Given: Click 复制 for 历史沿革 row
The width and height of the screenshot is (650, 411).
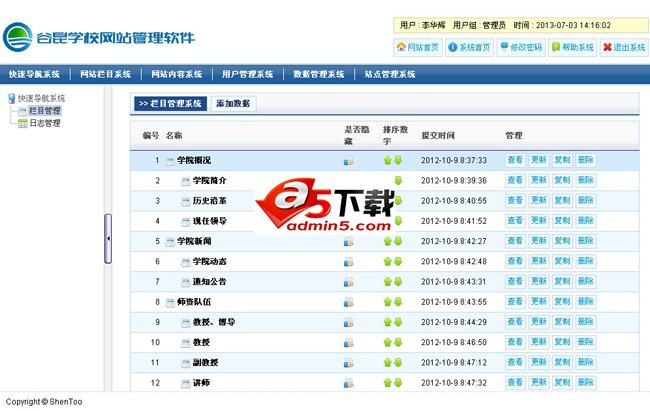Looking at the screenshot, I should coord(563,201).
